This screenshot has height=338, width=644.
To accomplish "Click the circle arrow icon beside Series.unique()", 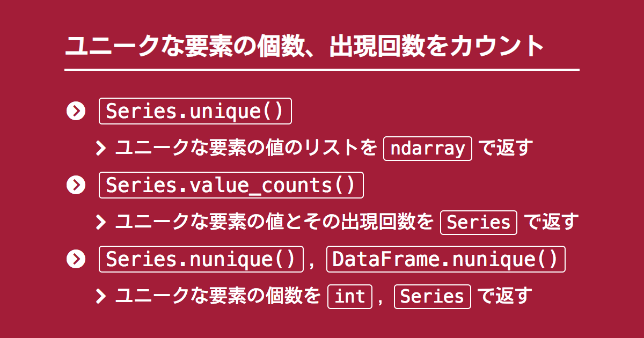I will pyautogui.click(x=76, y=111).
